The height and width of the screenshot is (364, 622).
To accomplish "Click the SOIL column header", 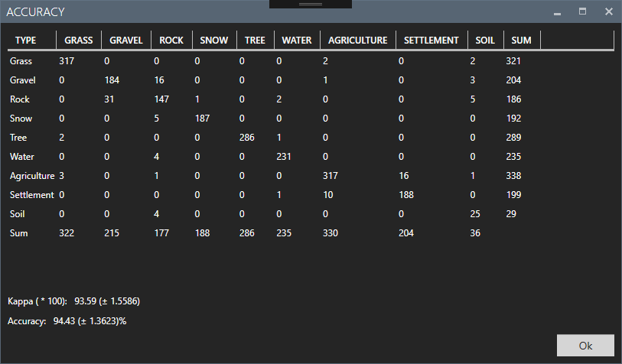I will [485, 41].
